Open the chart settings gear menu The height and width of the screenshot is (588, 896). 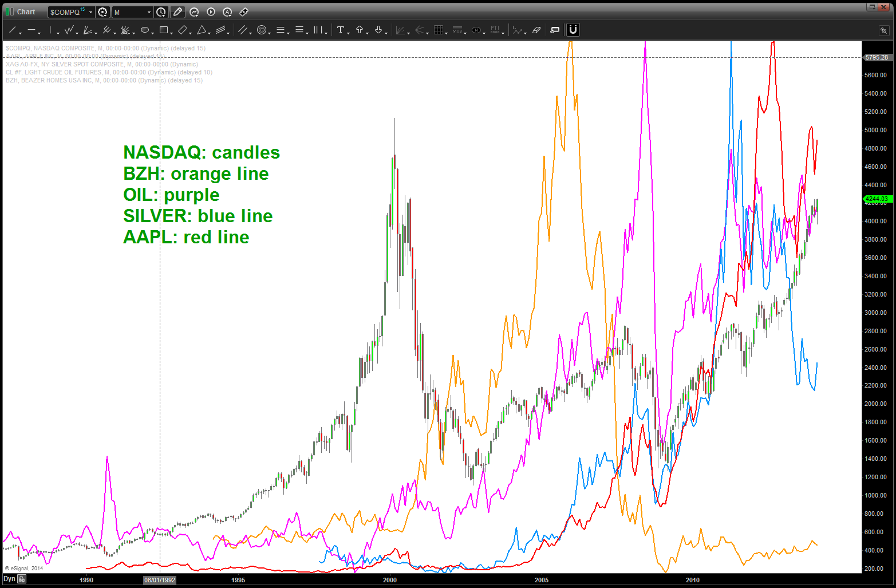point(102,12)
